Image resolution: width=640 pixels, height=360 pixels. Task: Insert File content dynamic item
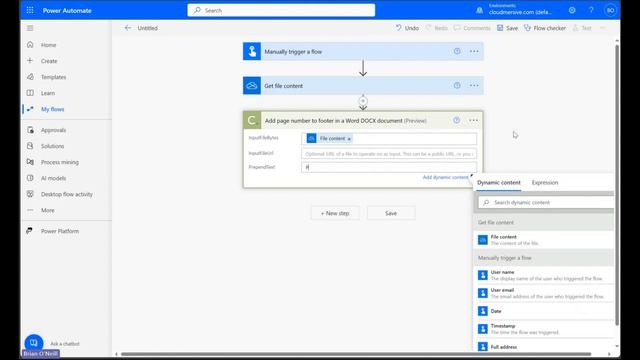[x=544, y=240]
